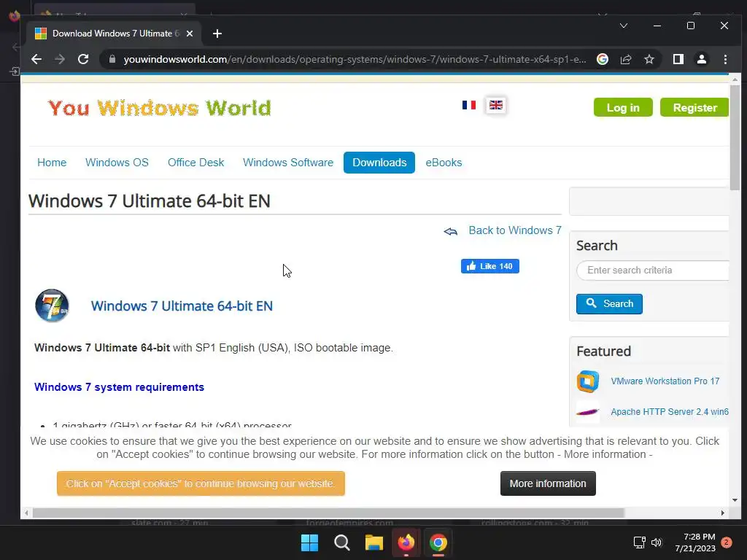
Task: Open a new tab with plus icon
Action: [x=217, y=34]
